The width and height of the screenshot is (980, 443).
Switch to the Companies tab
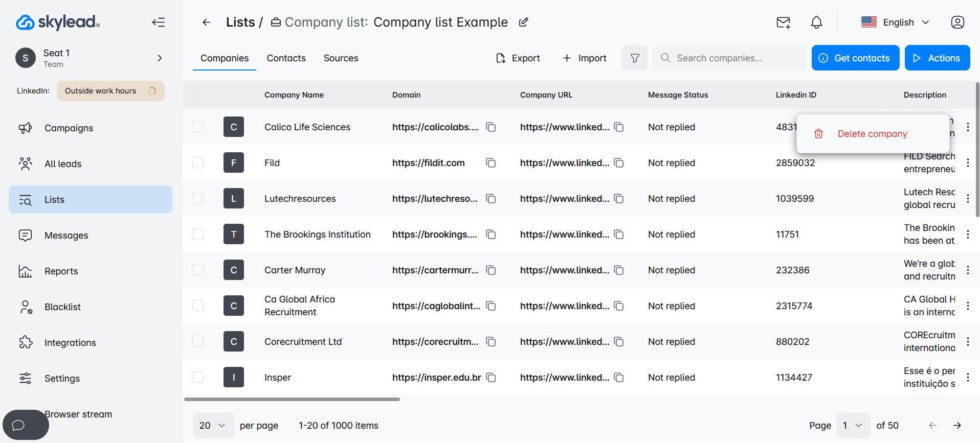pyautogui.click(x=225, y=58)
